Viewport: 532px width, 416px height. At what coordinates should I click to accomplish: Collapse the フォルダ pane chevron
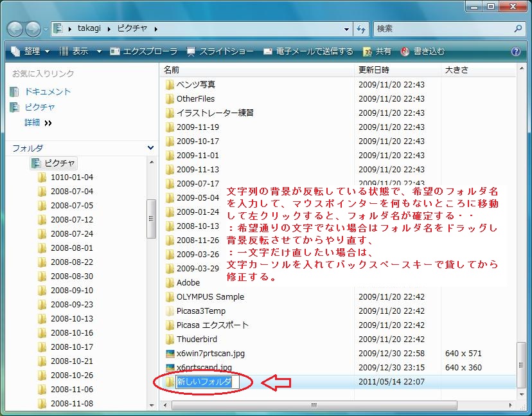(x=150, y=148)
